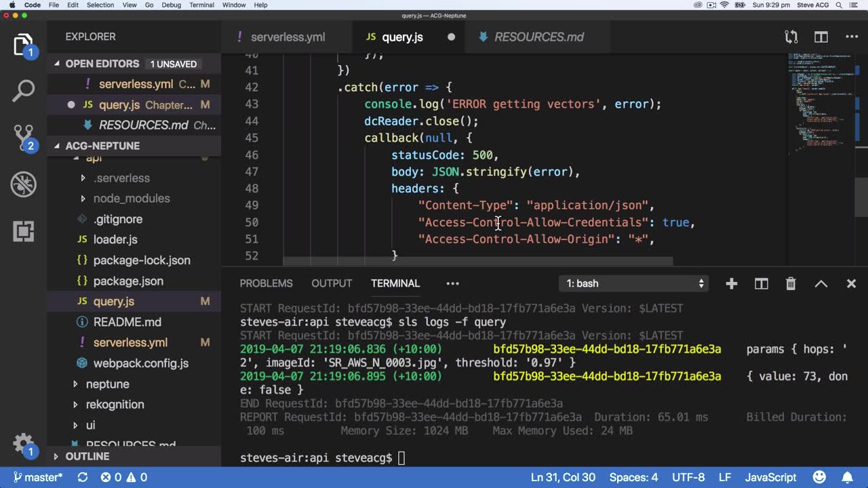868x488 pixels.
Task: Split the terminal pane
Action: pos(761,284)
